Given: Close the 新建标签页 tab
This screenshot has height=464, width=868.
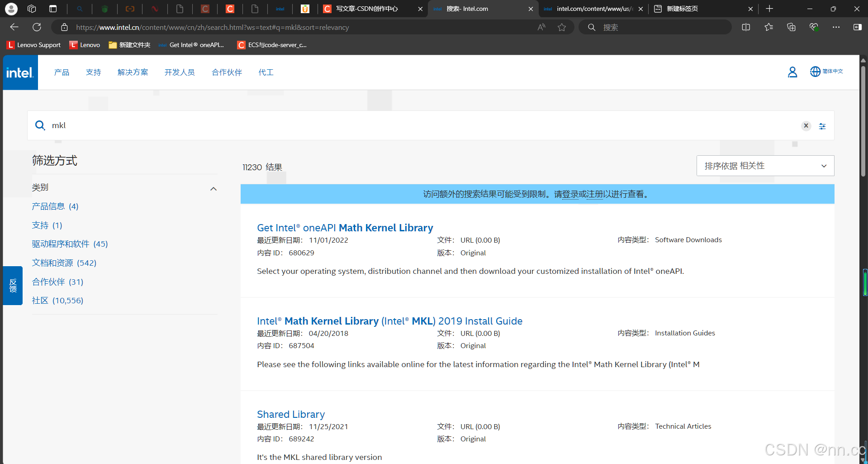Looking at the screenshot, I should coord(750,9).
